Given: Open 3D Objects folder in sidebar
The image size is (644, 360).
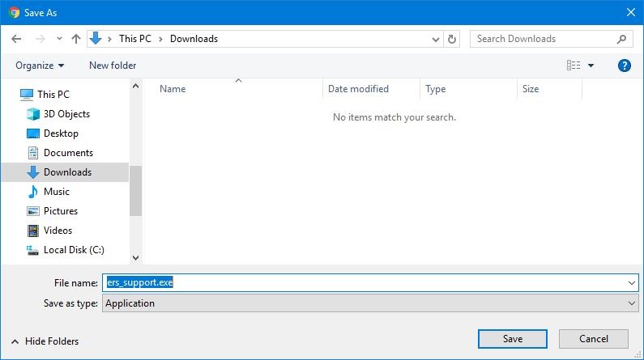Looking at the screenshot, I should pyautogui.click(x=66, y=114).
